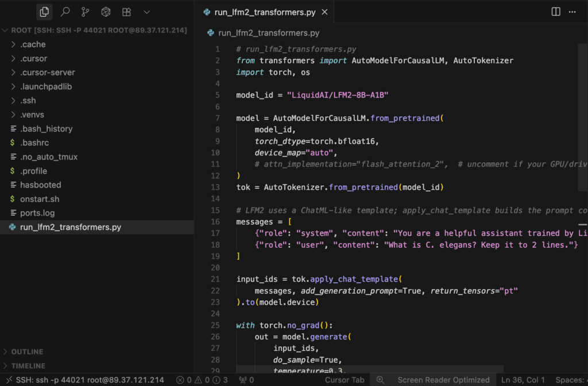Open the Search view icon
Screen dimensions: 588x386
(x=65, y=11)
